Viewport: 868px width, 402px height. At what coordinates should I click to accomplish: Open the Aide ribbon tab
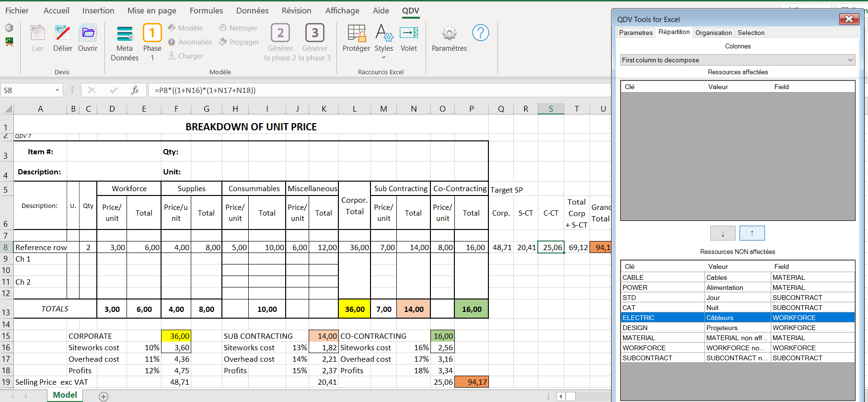(x=381, y=11)
